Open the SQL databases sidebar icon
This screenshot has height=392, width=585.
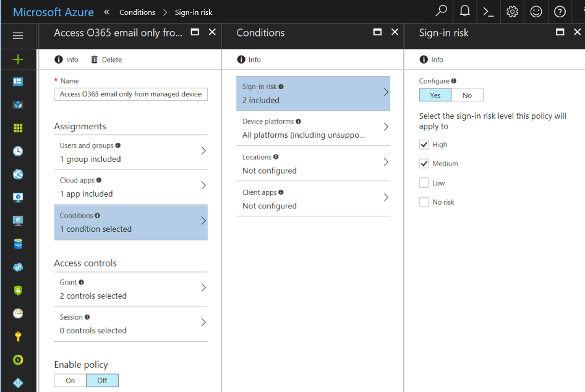(x=18, y=244)
